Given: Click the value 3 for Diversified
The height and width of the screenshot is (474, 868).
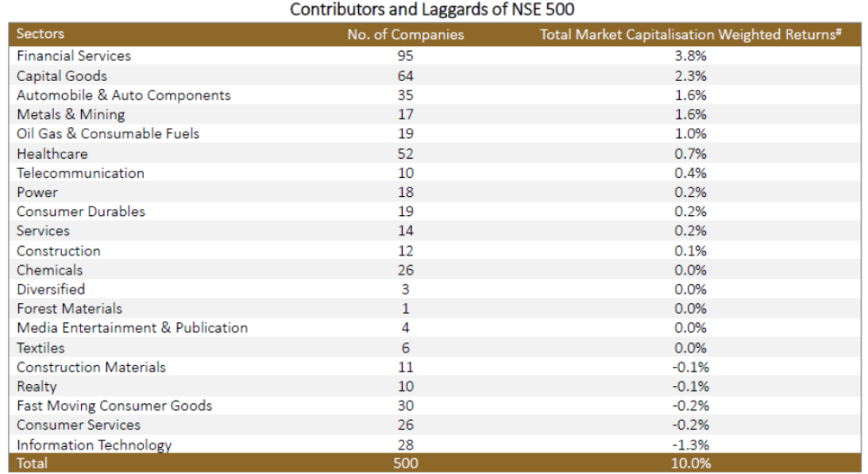Looking at the screenshot, I should (x=405, y=290).
